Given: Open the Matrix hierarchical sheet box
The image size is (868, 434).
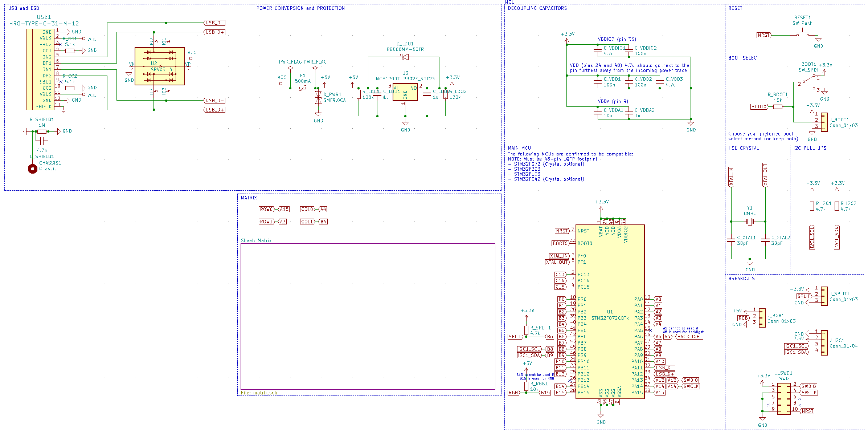Looking at the screenshot, I should 368,316.
